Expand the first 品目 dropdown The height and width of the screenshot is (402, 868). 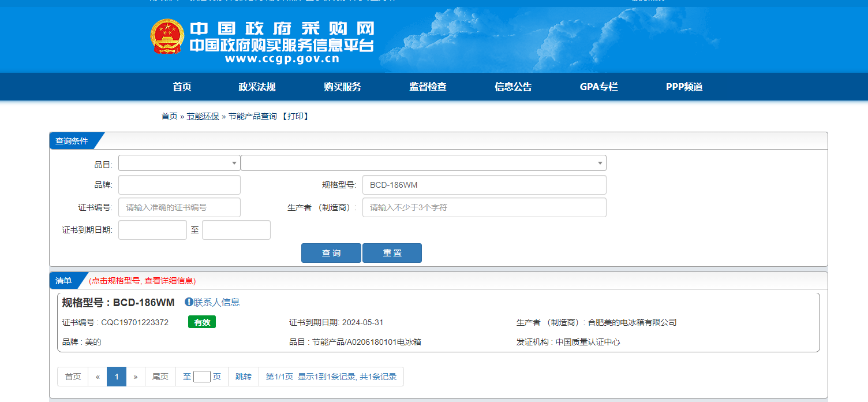179,163
